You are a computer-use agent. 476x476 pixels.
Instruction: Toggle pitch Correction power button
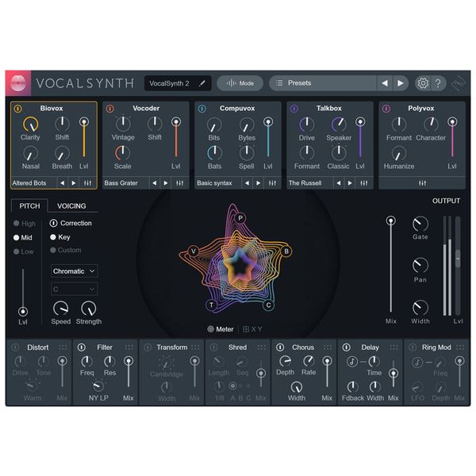(53, 223)
